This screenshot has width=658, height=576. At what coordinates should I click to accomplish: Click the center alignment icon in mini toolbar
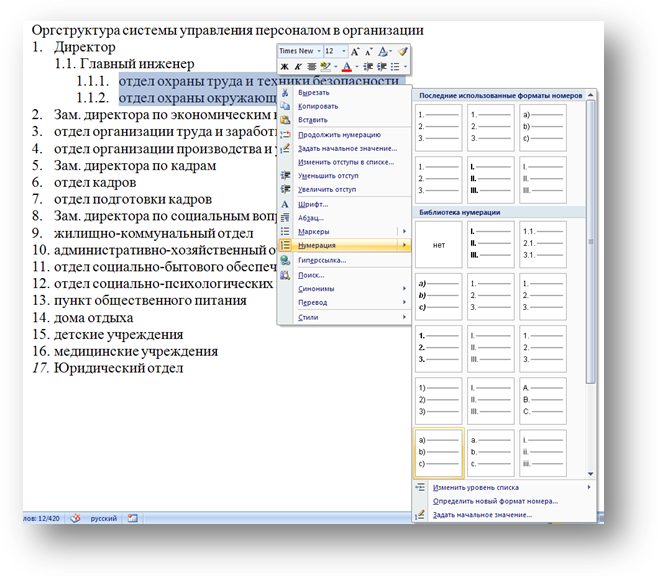(311, 67)
